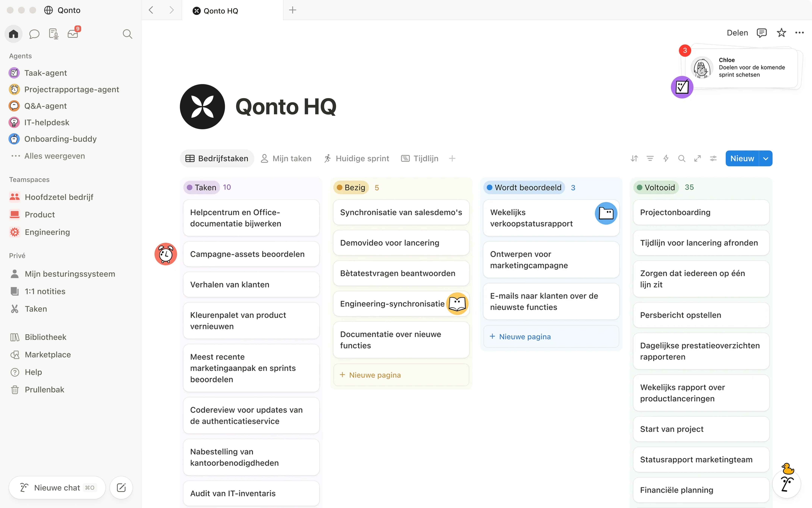Screen dimensions: 812x508
Task: Switch to the Mijn taken view tab
Action: [286, 158]
